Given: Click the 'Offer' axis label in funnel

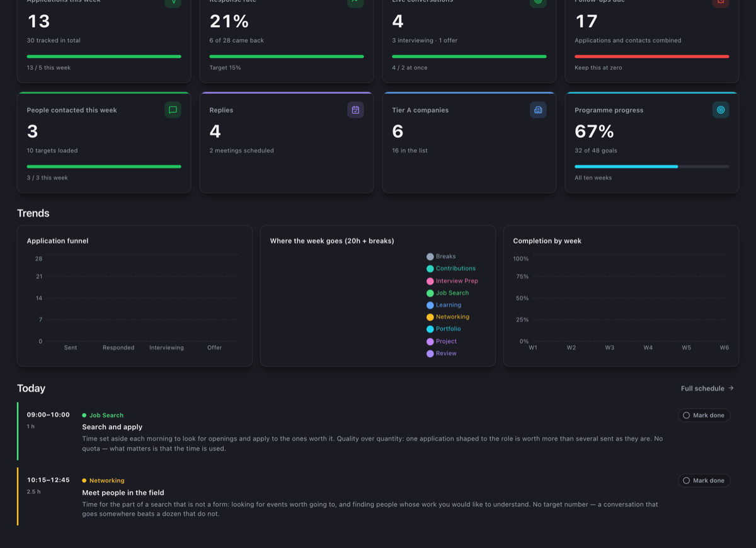Looking at the screenshot, I should coord(215,348).
